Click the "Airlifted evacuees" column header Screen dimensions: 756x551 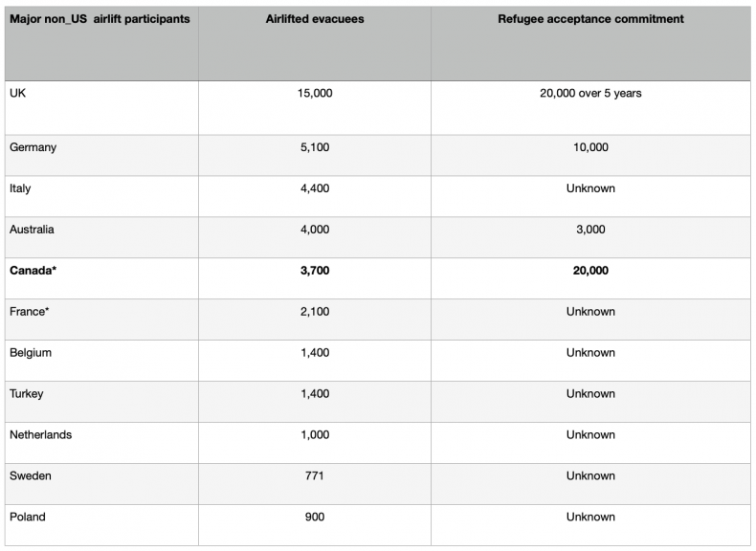pos(315,19)
